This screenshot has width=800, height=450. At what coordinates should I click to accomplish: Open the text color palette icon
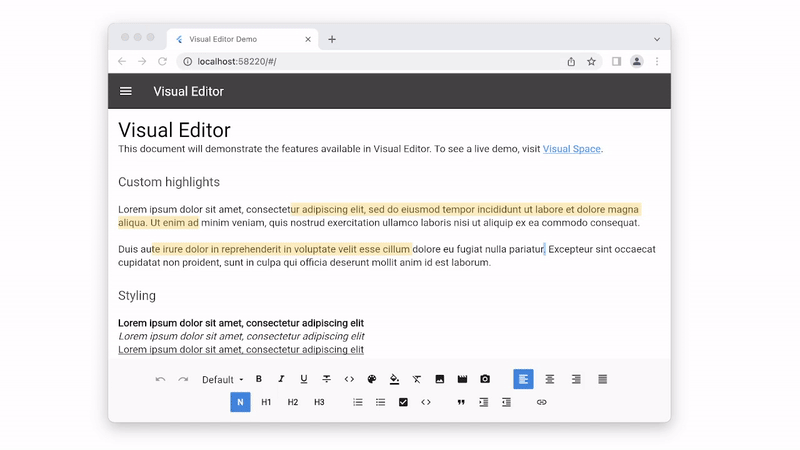point(371,379)
